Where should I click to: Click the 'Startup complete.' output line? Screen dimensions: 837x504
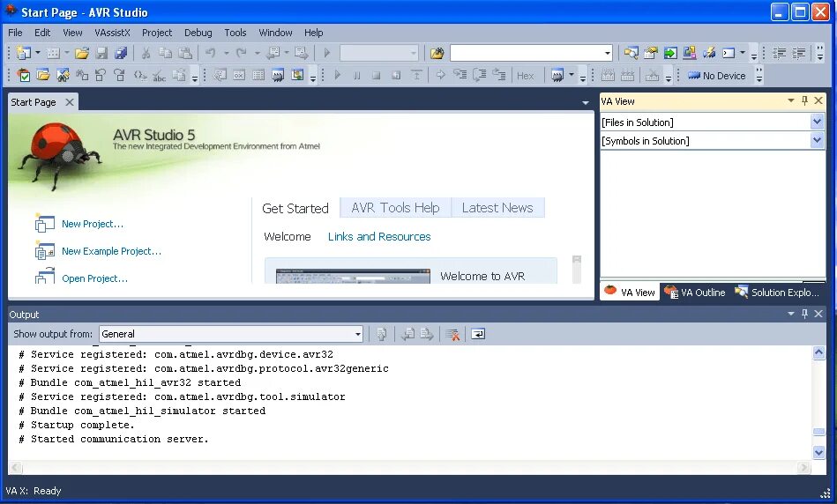[77, 425]
